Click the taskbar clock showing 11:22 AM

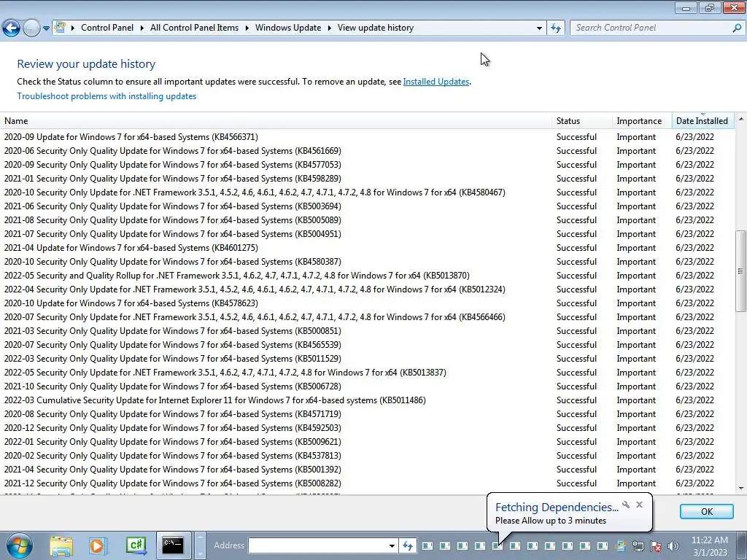[710, 545]
